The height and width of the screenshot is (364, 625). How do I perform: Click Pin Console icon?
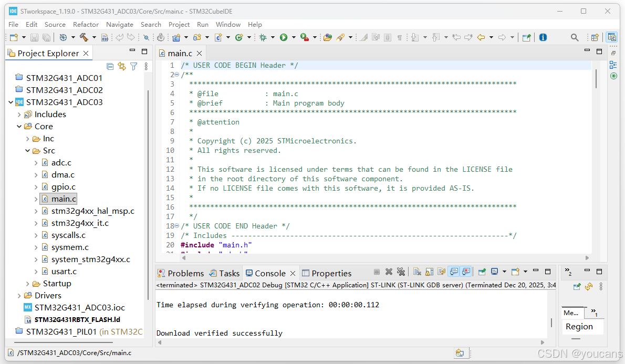[x=482, y=272]
